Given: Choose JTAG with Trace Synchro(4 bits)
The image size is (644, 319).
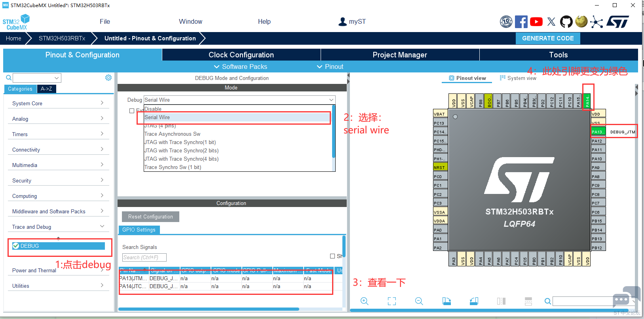Looking at the screenshot, I should [x=237, y=159].
